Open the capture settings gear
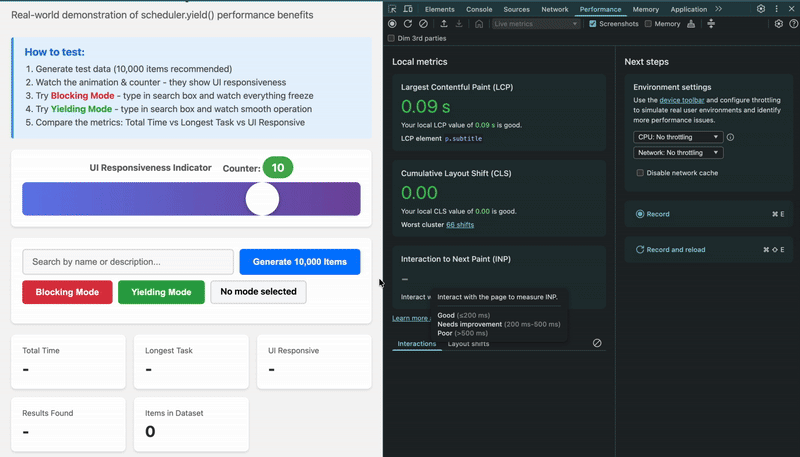 tap(779, 23)
